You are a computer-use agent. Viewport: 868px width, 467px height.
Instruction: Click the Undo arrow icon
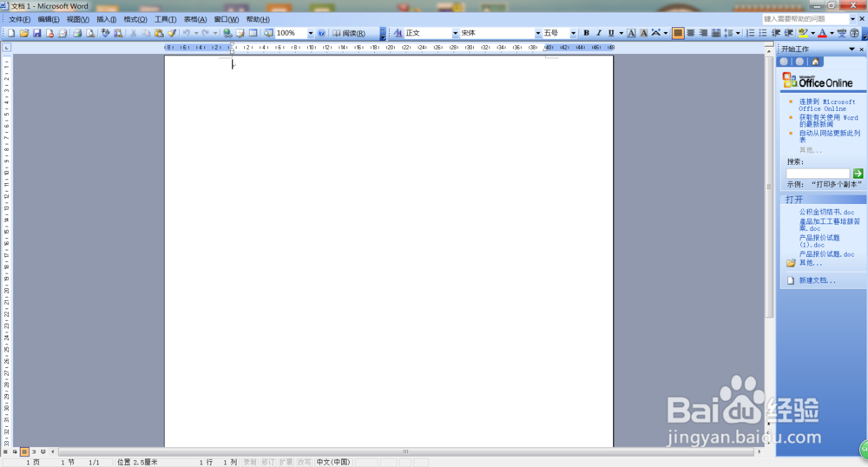187,33
